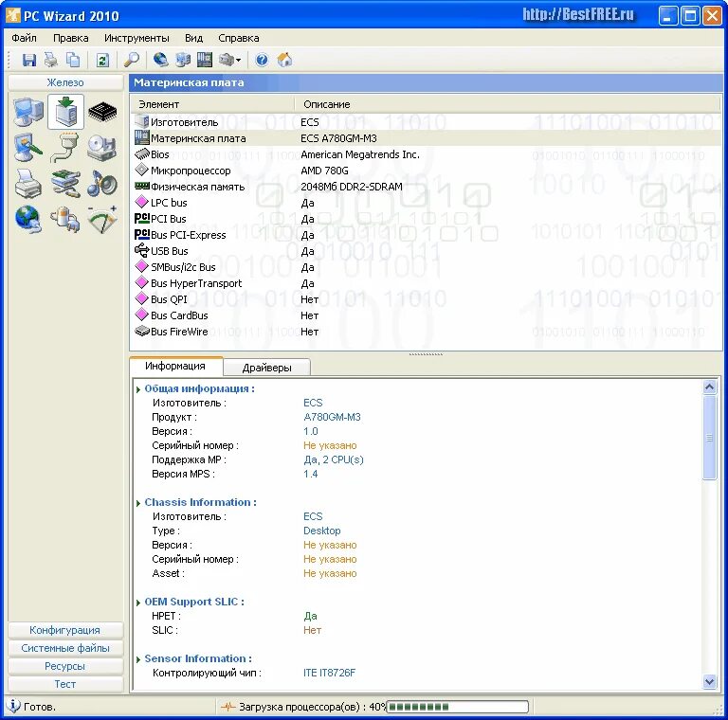Click the green Refresh toolbar icon

click(102, 60)
